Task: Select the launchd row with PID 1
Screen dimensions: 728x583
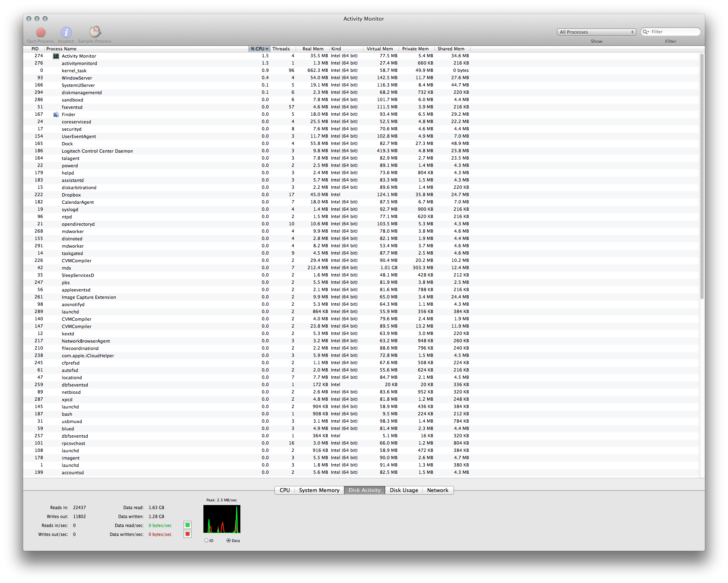Action: [x=361, y=465]
